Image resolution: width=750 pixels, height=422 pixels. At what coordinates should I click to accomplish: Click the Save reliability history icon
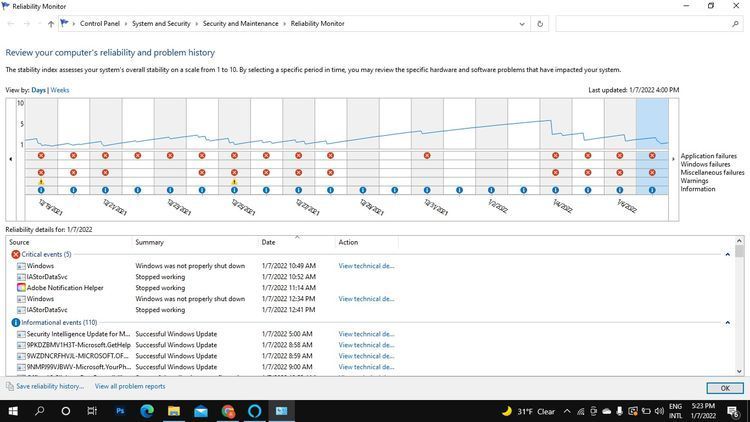click(10, 386)
